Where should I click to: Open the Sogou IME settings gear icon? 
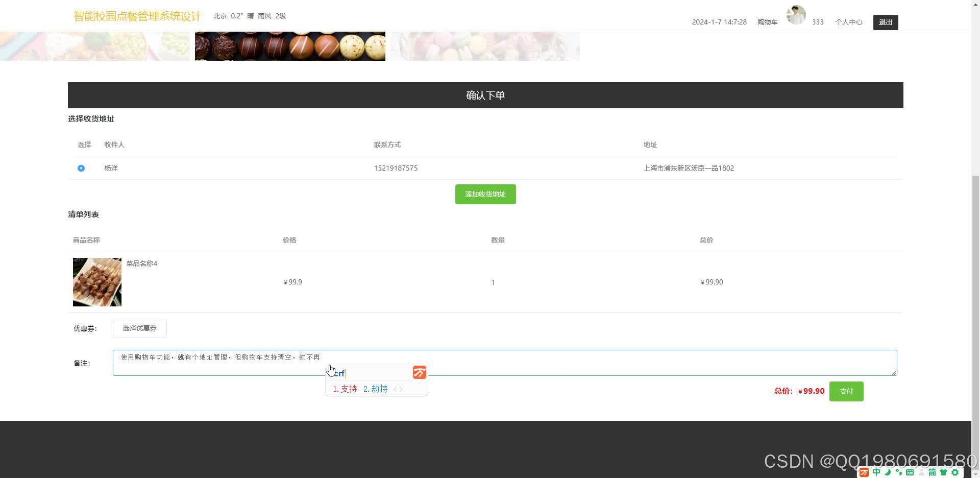click(x=954, y=472)
